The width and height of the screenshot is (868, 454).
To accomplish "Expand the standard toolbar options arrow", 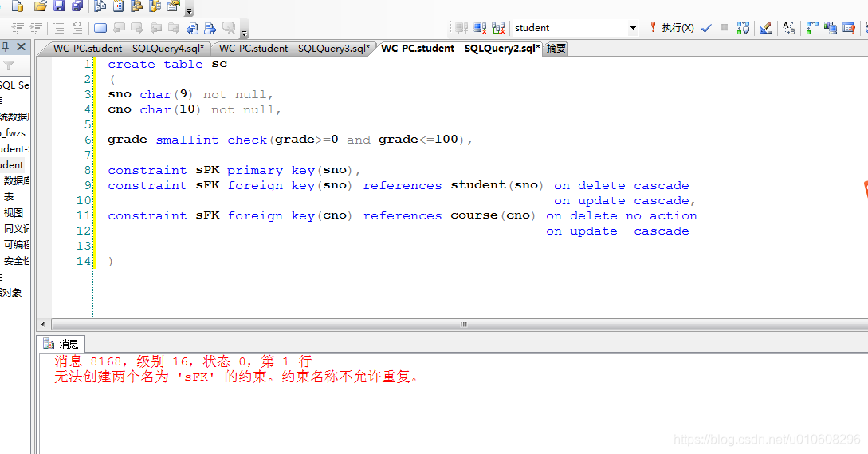I will point(190,10).
